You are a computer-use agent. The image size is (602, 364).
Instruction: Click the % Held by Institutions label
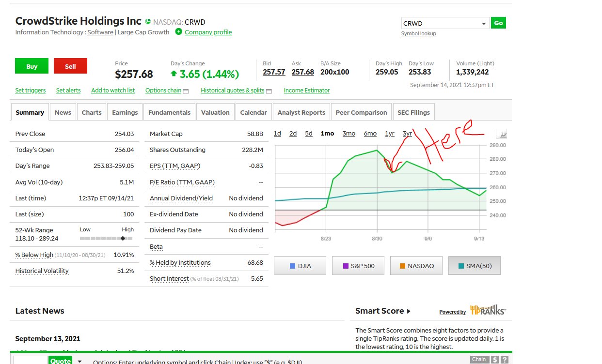click(x=180, y=263)
